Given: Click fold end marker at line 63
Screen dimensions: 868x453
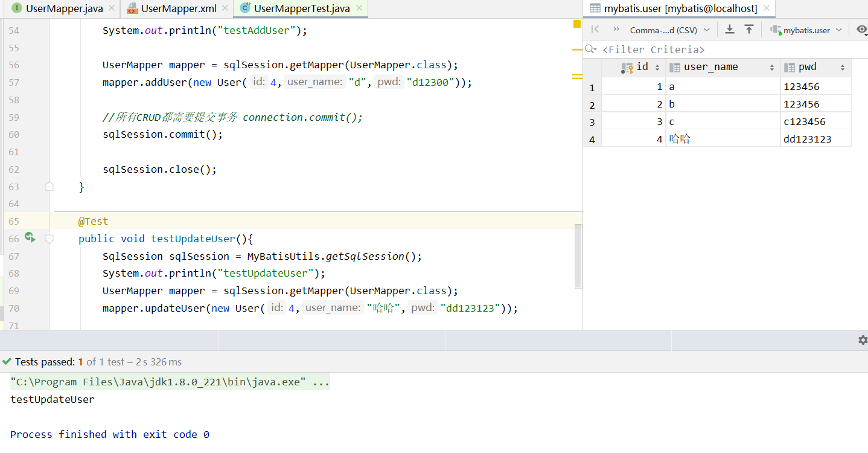Looking at the screenshot, I should [x=49, y=187].
